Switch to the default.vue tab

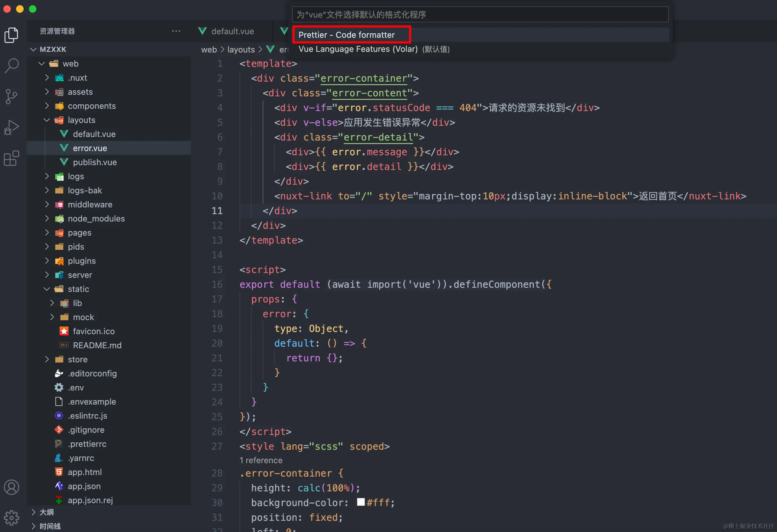click(x=233, y=31)
